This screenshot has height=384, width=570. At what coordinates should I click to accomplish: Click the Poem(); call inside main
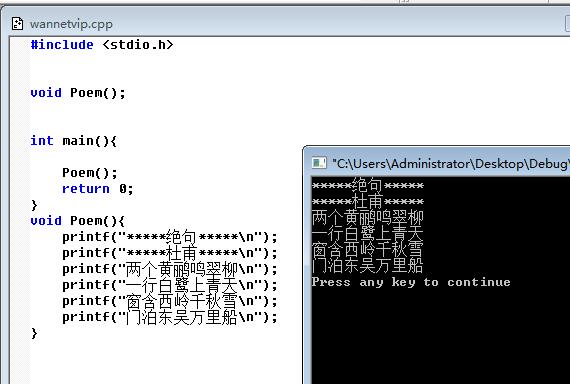click(x=90, y=173)
